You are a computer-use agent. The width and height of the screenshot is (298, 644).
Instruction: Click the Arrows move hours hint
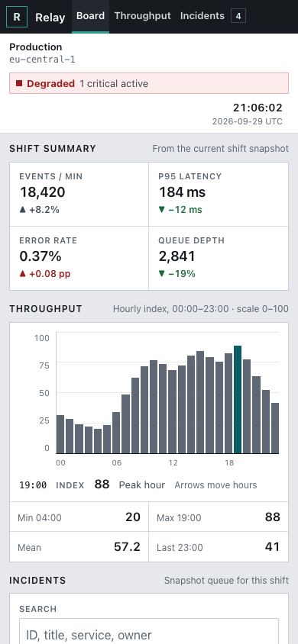click(215, 485)
